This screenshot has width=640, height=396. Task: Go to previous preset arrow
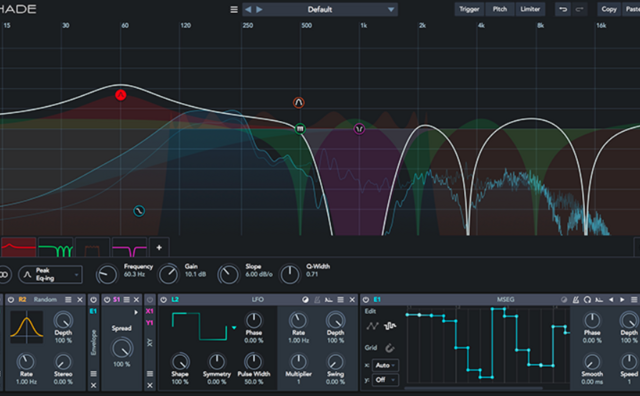(248, 9)
